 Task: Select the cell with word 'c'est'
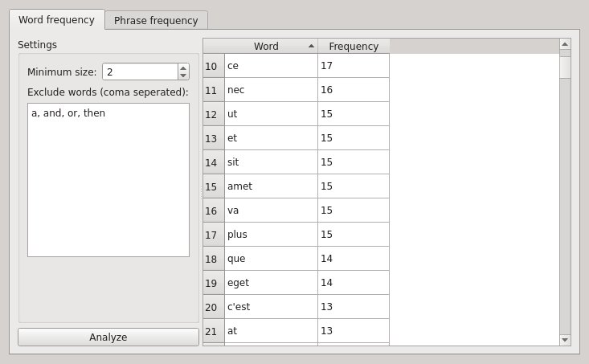pyautogui.click(x=271, y=307)
